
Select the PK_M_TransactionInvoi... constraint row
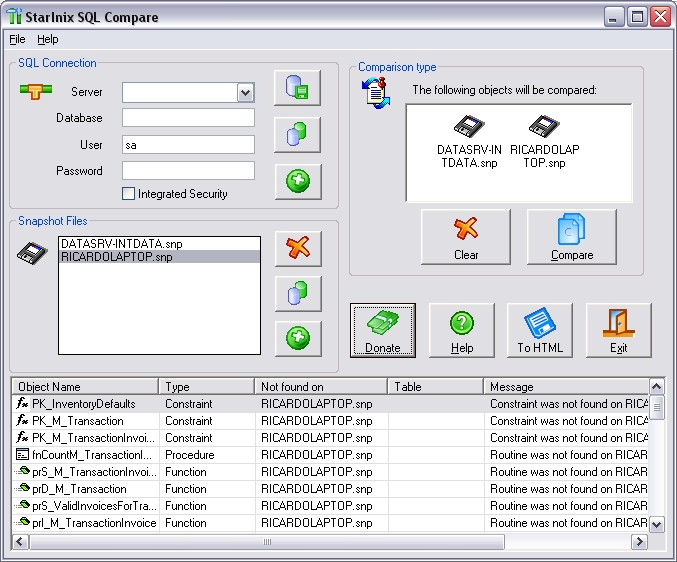330,438
